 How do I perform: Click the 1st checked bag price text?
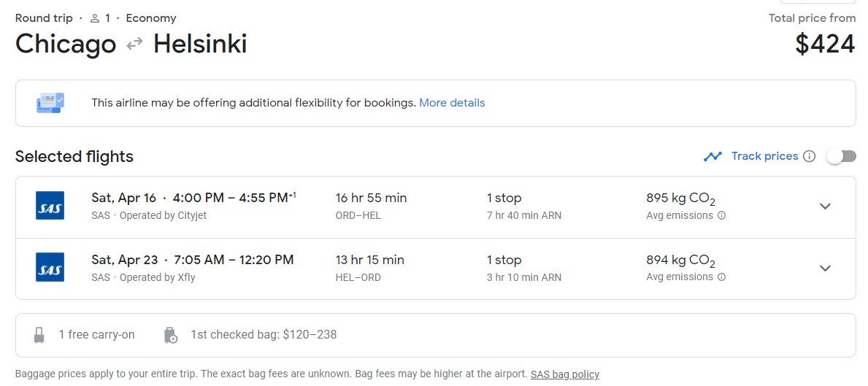[x=264, y=335]
